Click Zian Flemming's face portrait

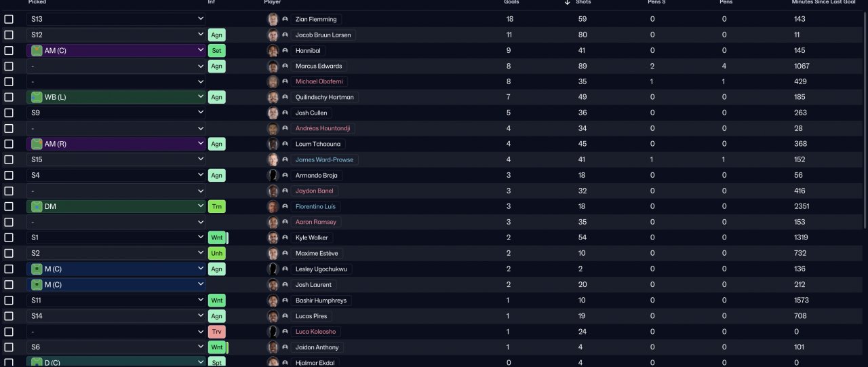273,19
